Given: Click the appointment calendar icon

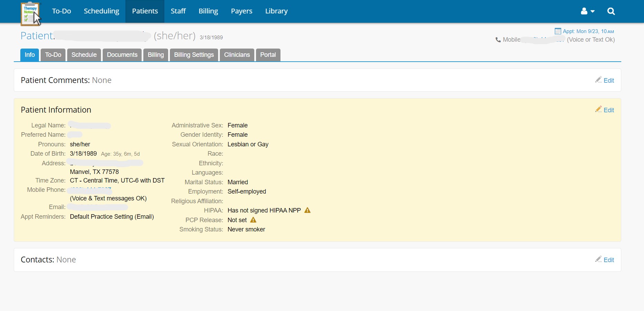Looking at the screenshot, I should coord(558,31).
